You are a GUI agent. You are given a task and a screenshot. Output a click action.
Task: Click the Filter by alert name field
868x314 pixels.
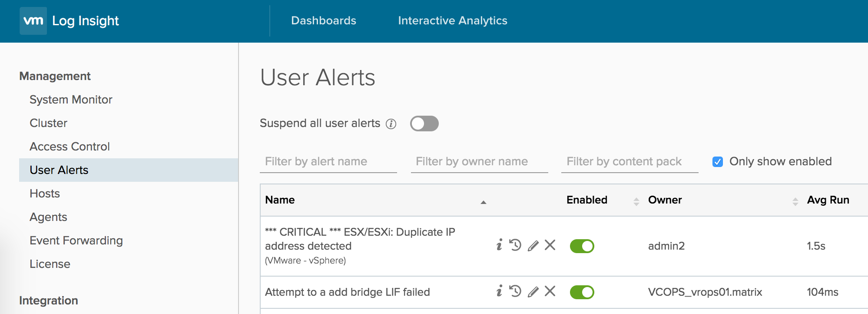click(x=328, y=162)
